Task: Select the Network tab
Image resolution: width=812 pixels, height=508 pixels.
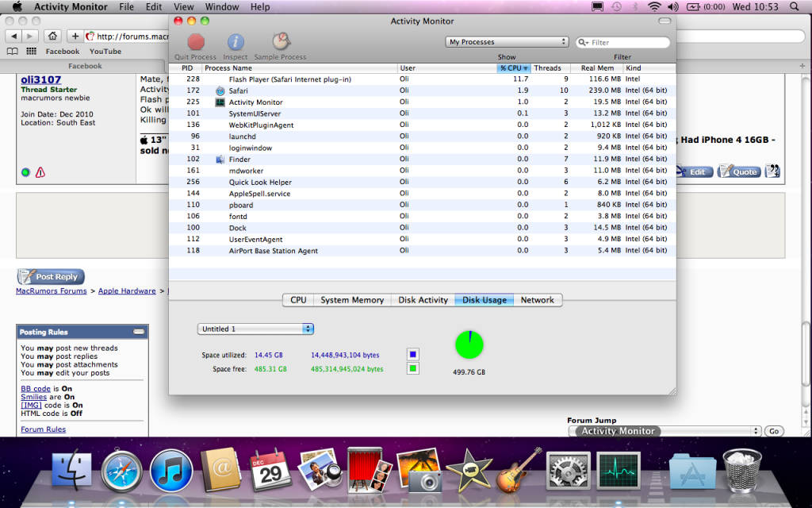Action: click(x=538, y=299)
